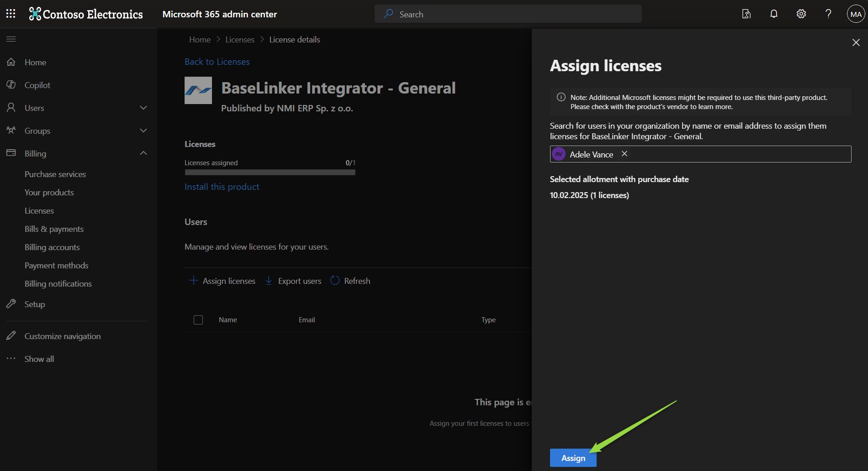
Task: Click the plus icon beside Assign licenses
Action: point(194,281)
